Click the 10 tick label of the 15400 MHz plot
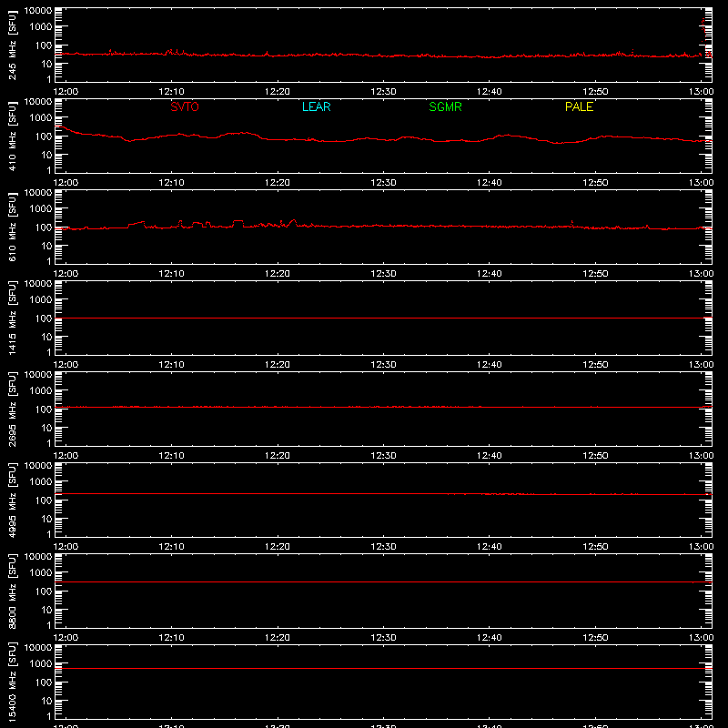 46,701
